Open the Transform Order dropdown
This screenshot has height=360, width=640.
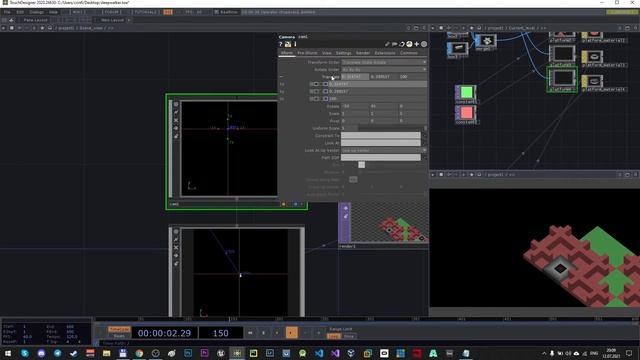coord(384,62)
